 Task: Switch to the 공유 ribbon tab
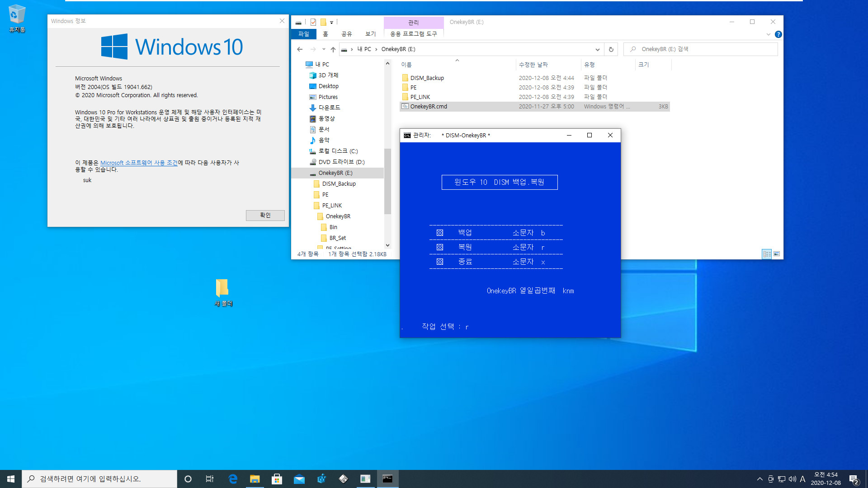click(x=346, y=34)
